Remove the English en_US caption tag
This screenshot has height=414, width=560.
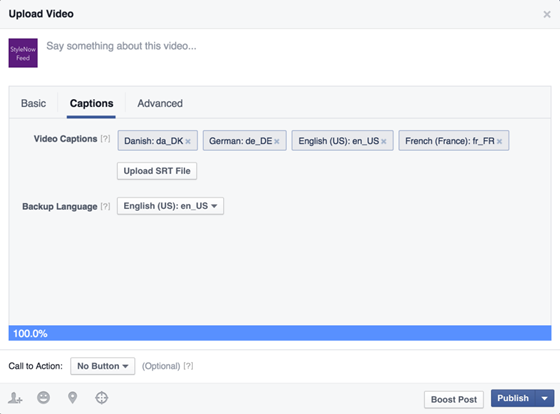pos(384,141)
